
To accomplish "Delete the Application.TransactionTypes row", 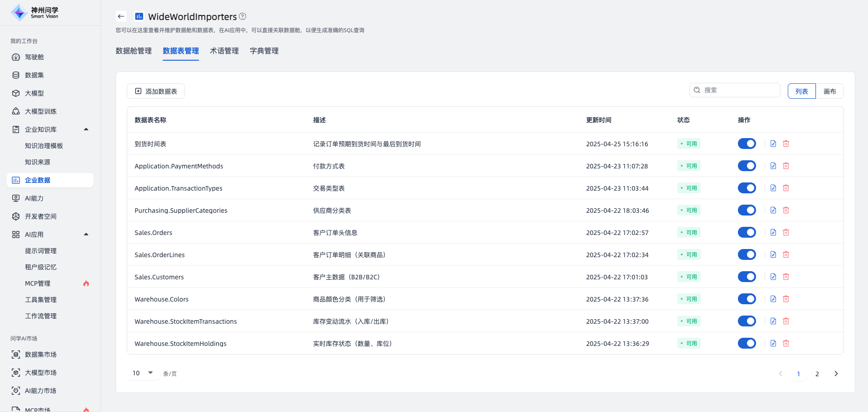I will (786, 188).
